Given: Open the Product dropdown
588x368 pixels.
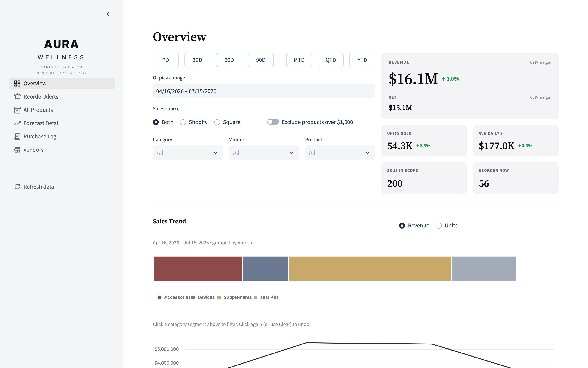Looking at the screenshot, I should (340, 153).
